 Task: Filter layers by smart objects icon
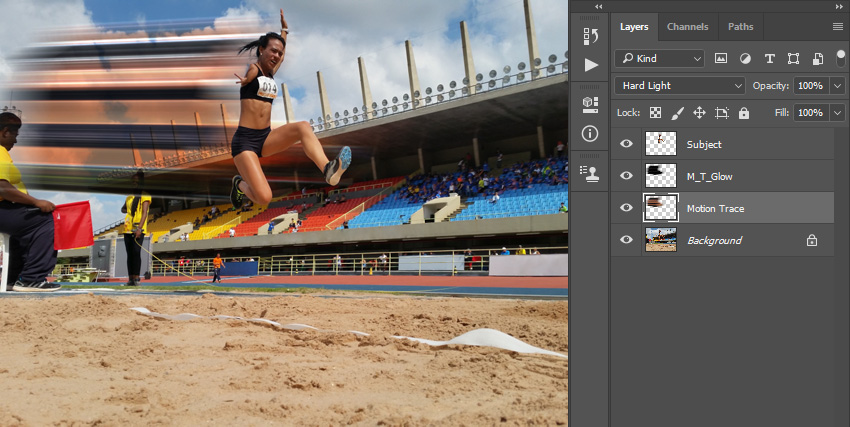818,59
